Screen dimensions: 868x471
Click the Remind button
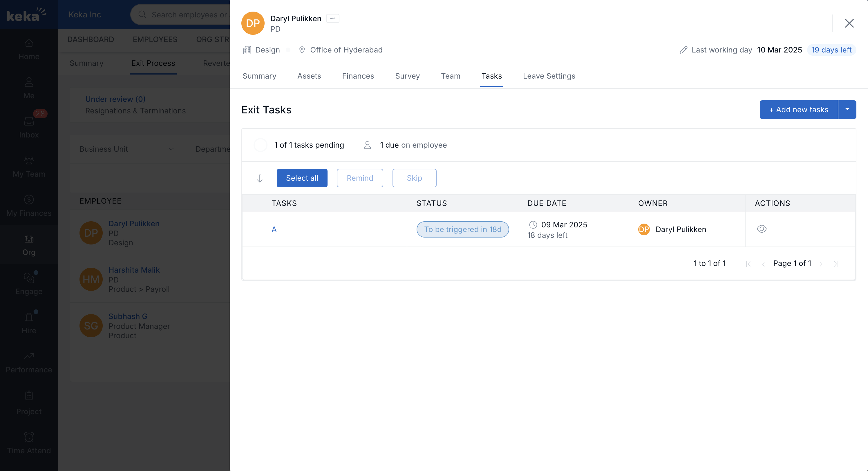tap(359, 178)
